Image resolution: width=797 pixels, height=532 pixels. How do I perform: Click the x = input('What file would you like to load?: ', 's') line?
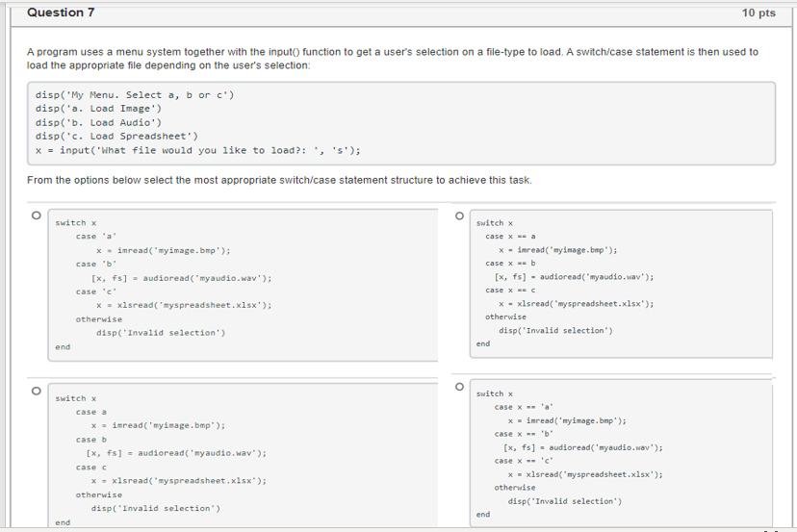coord(197,150)
